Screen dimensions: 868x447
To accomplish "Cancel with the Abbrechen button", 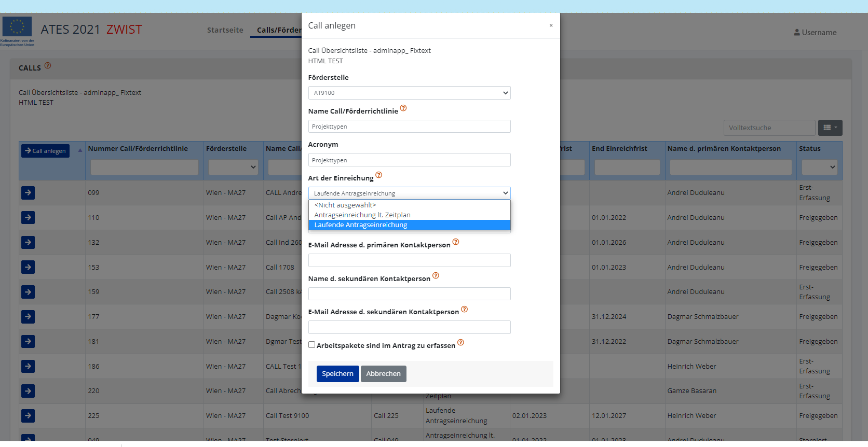I will coord(383,374).
